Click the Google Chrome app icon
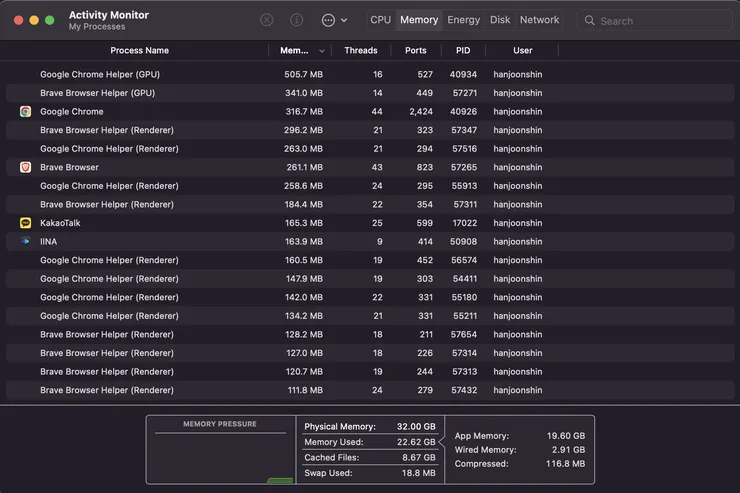 coord(25,111)
